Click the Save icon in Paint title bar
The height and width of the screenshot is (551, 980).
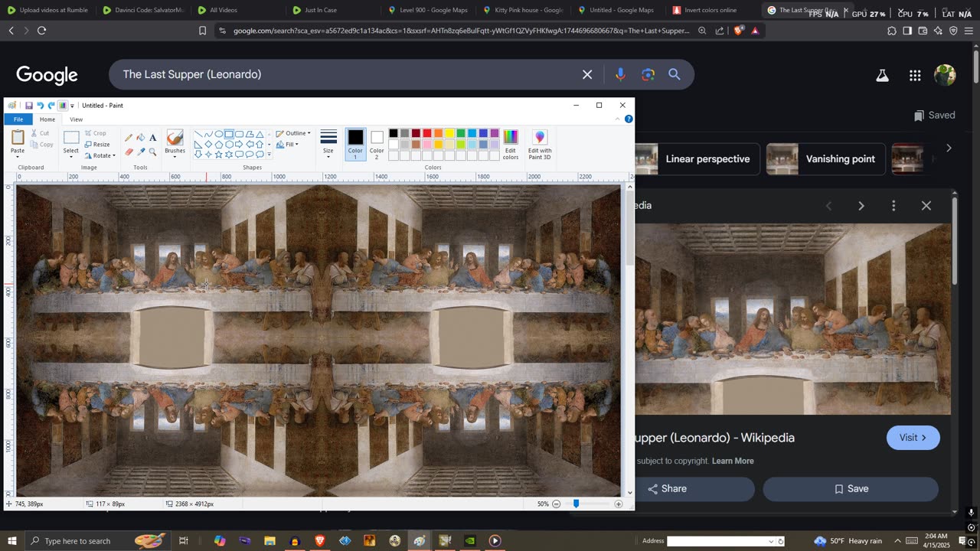(x=29, y=106)
